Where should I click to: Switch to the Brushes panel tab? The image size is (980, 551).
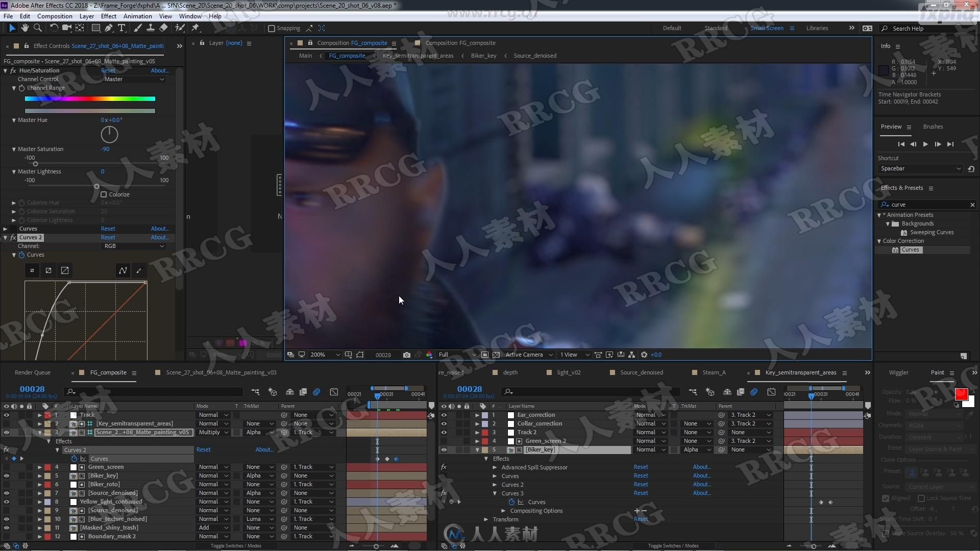tap(933, 127)
